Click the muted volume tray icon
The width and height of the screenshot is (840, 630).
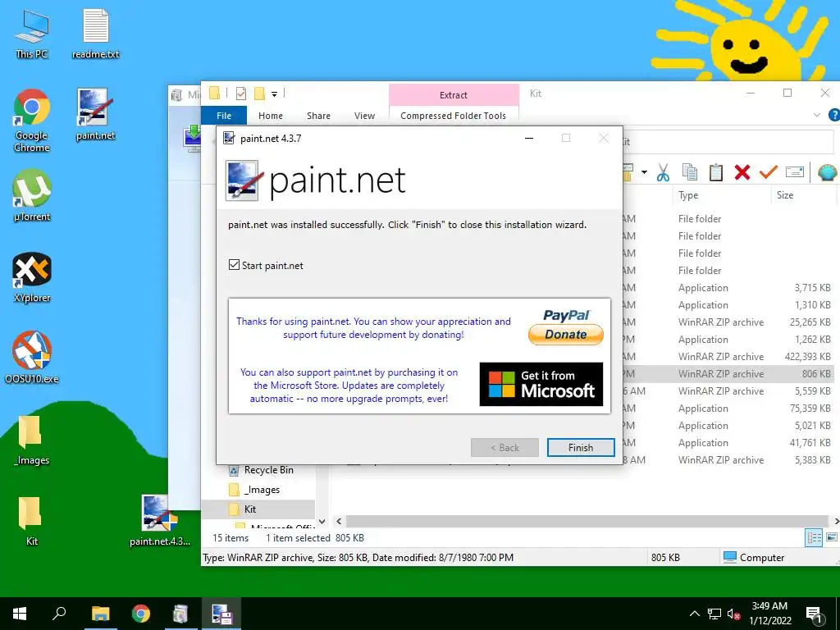(x=733, y=614)
